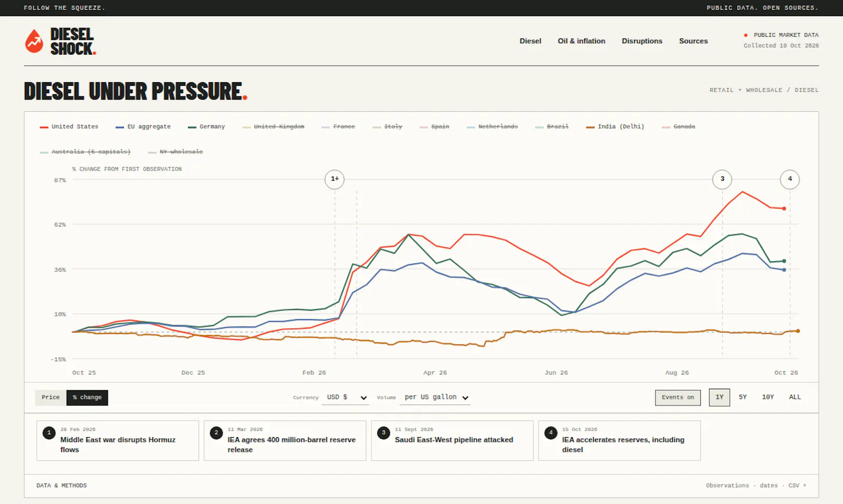The width and height of the screenshot is (843, 504).
Task: Show the Netherlands series
Action: click(x=493, y=127)
